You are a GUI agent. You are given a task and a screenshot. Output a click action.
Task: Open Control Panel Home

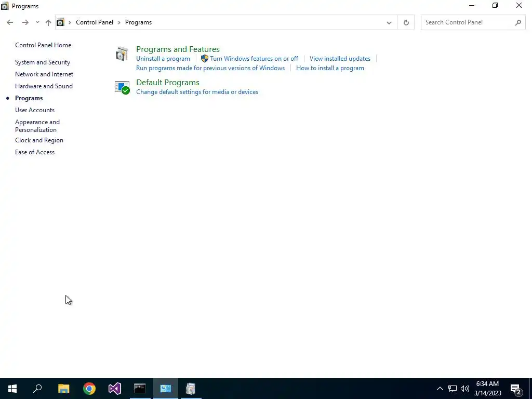tap(43, 45)
